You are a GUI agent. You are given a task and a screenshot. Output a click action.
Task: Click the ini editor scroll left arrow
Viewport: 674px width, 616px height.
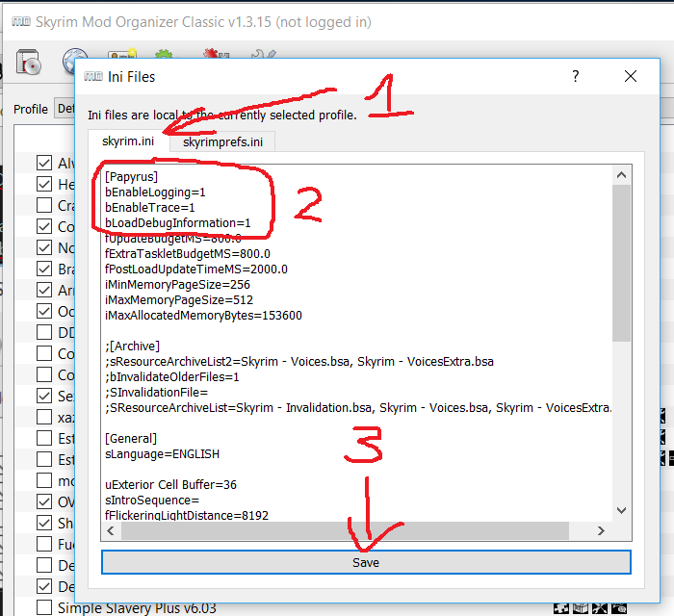tap(111, 531)
